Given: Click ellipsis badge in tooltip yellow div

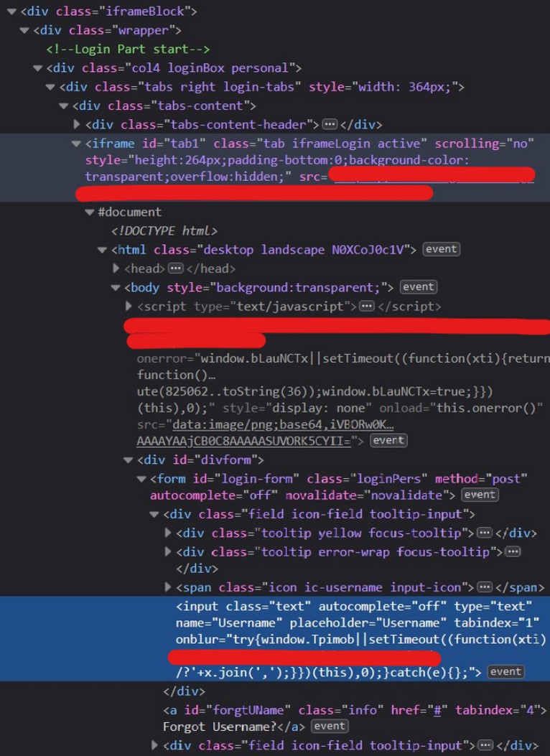Looking at the screenshot, I should point(485,533).
